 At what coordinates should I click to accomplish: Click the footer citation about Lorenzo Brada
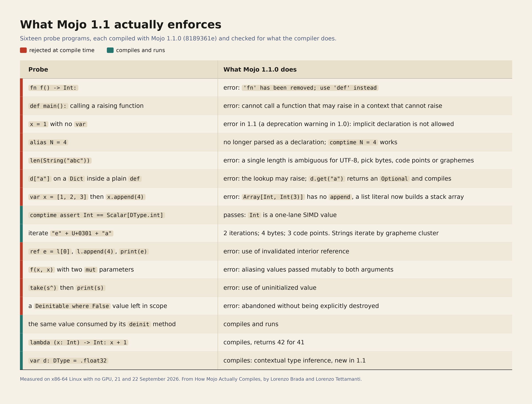[x=191, y=379]
